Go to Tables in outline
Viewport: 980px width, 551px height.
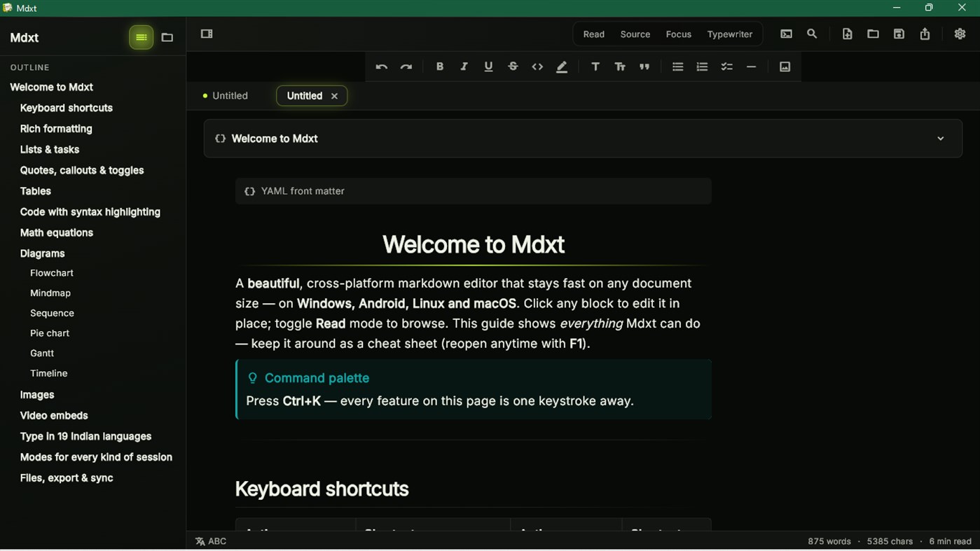click(x=36, y=191)
